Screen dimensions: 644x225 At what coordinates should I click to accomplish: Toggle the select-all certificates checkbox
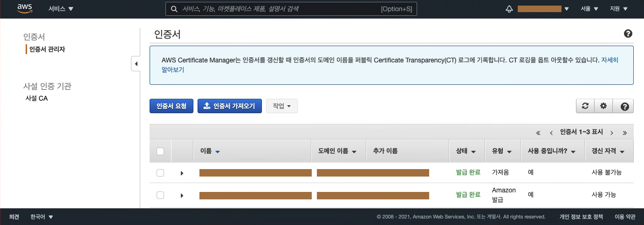tap(160, 151)
